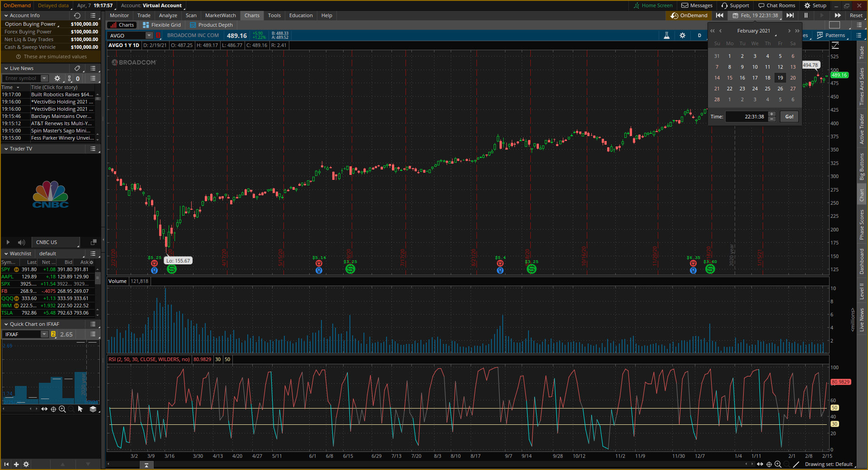
Task: Collapse the Quick Chart on IFXAF gadget
Action: 6,324
